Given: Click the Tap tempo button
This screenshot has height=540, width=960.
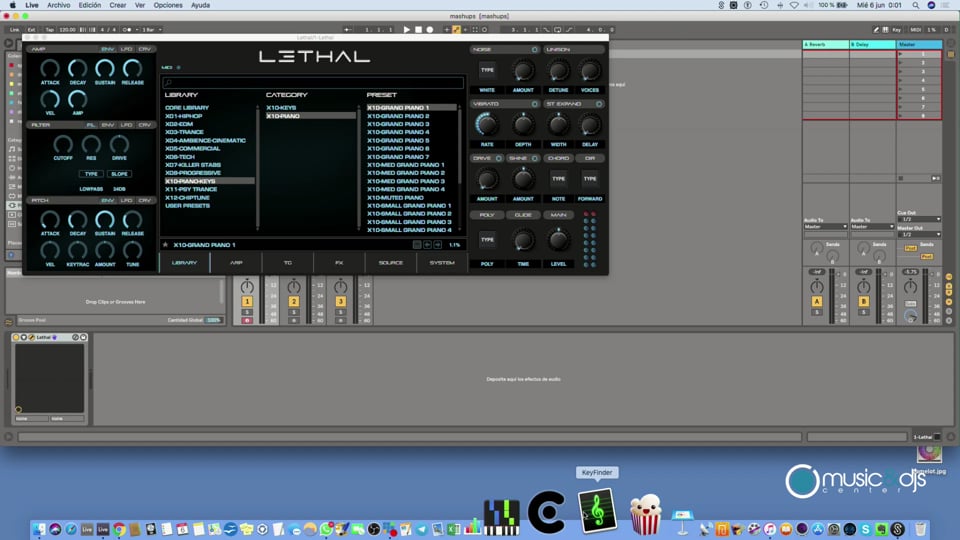Looking at the screenshot, I should point(50,29).
